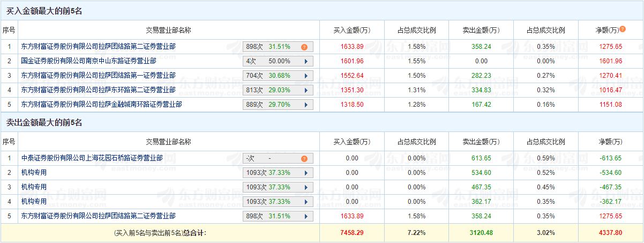Click the arrow icon beside 889次 29.70%
The width and height of the screenshot is (644, 243).
click(306, 105)
